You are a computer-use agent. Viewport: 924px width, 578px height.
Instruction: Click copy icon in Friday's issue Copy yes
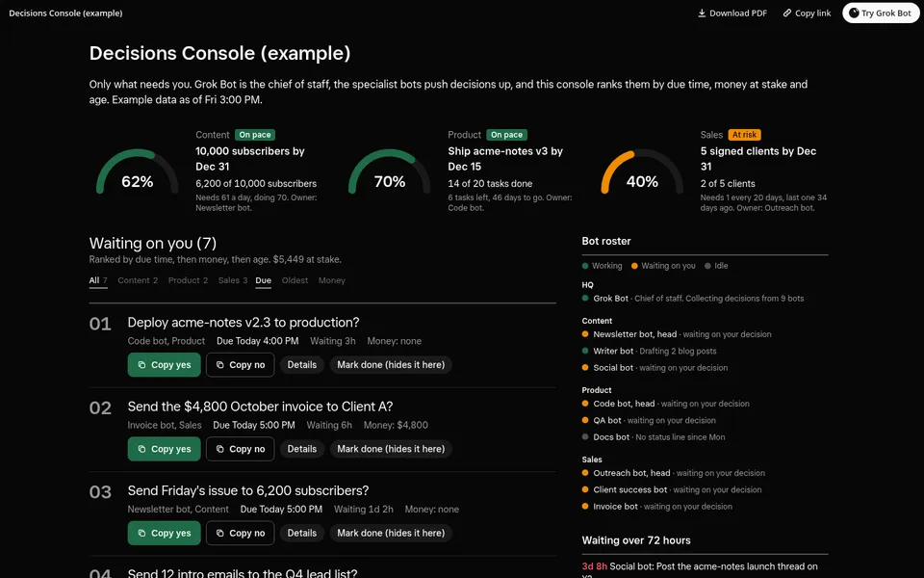point(141,533)
